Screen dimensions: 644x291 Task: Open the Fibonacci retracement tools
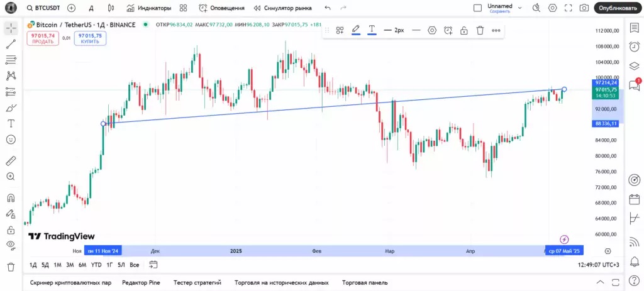11,60
